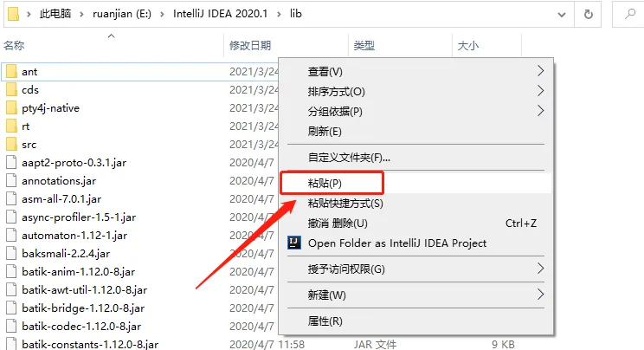This screenshot has width=644, height=350.
Task: Click the pty4j-native folder icon
Action: point(10,107)
